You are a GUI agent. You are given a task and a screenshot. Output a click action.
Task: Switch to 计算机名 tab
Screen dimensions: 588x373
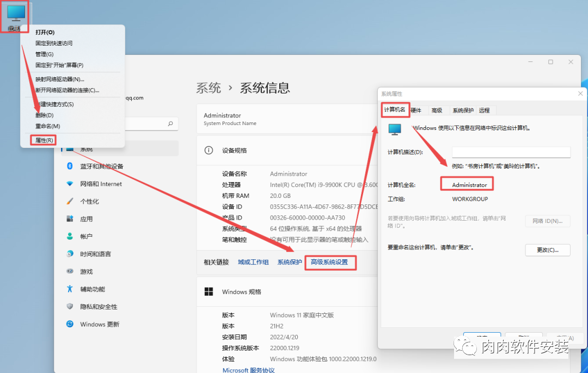click(x=395, y=110)
